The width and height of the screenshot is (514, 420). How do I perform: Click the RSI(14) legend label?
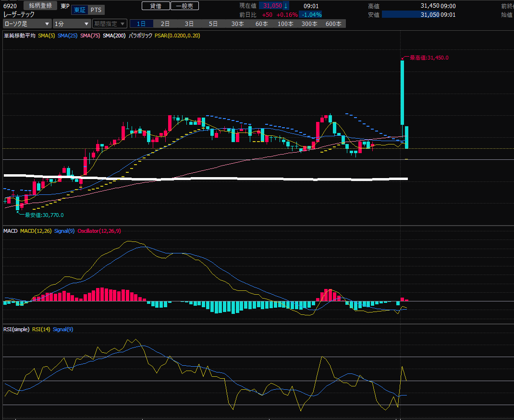coord(41,329)
